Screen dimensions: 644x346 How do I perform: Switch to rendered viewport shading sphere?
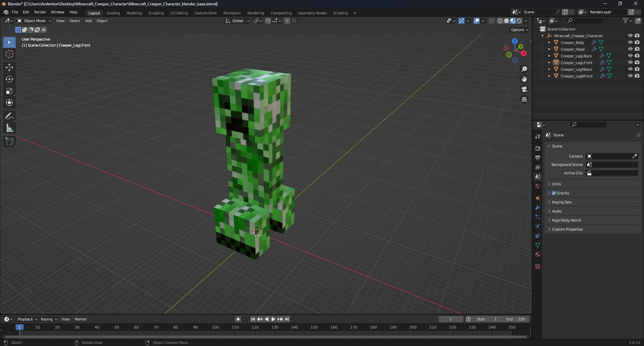pyautogui.click(x=519, y=21)
